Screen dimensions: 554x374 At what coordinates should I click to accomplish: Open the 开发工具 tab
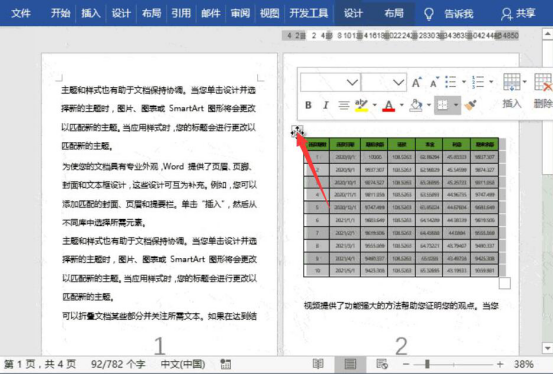[309, 13]
